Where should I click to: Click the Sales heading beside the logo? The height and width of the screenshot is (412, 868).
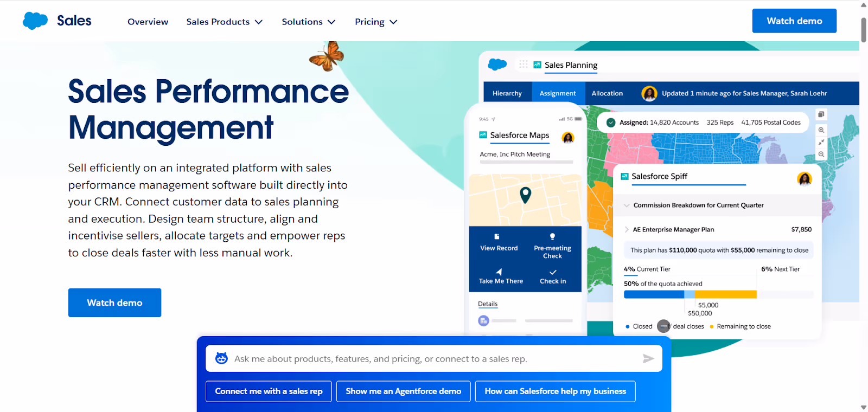click(x=74, y=21)
